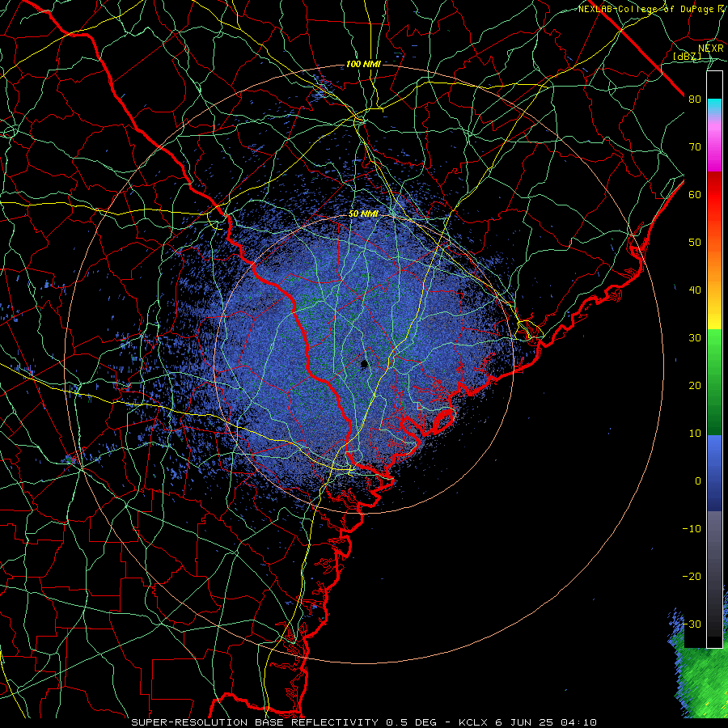728x728 pixels.
Task: Click the 0 dBZ scale value
Action: 698,481
